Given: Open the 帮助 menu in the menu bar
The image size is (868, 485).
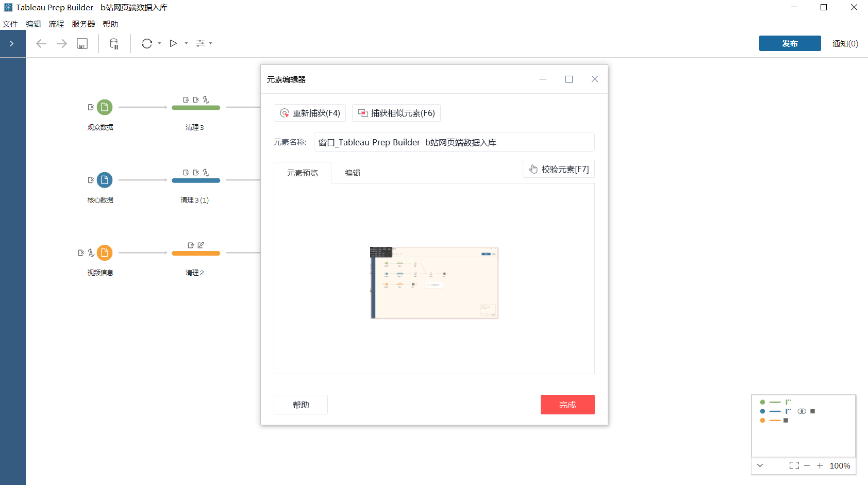Looking at the screenshot, I should [111, 24].
